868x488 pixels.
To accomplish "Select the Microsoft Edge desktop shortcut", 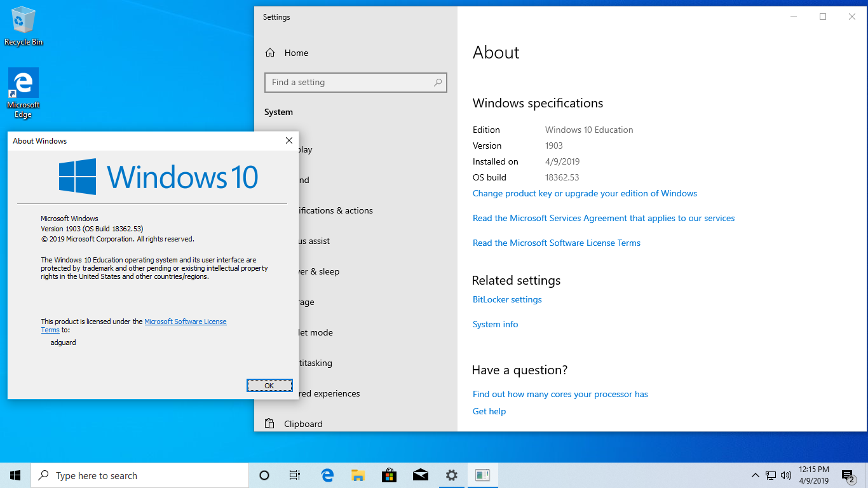I will pos(24,93).
